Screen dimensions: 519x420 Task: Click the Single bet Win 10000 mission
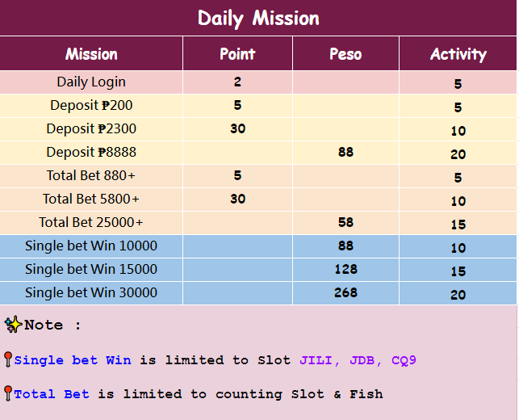point(91,246)
